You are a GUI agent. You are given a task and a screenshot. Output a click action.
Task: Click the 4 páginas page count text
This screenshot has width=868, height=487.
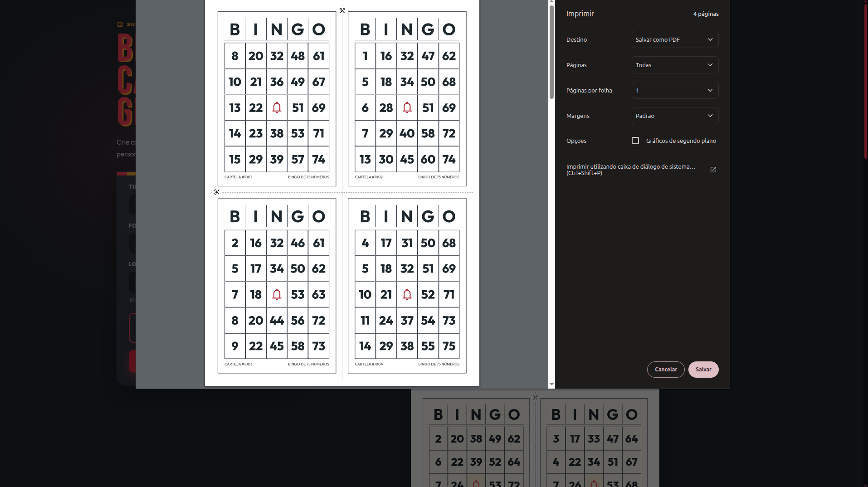tap(706, 14)
